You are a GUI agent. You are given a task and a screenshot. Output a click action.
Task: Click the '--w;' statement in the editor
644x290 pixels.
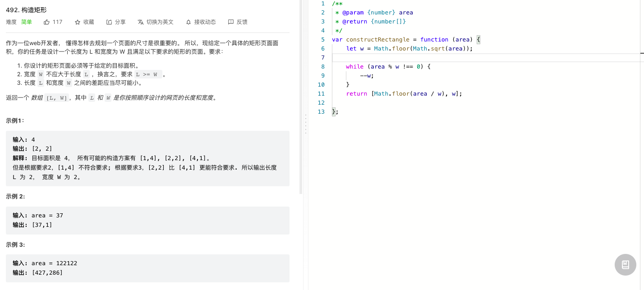click(x=367, y=75)
